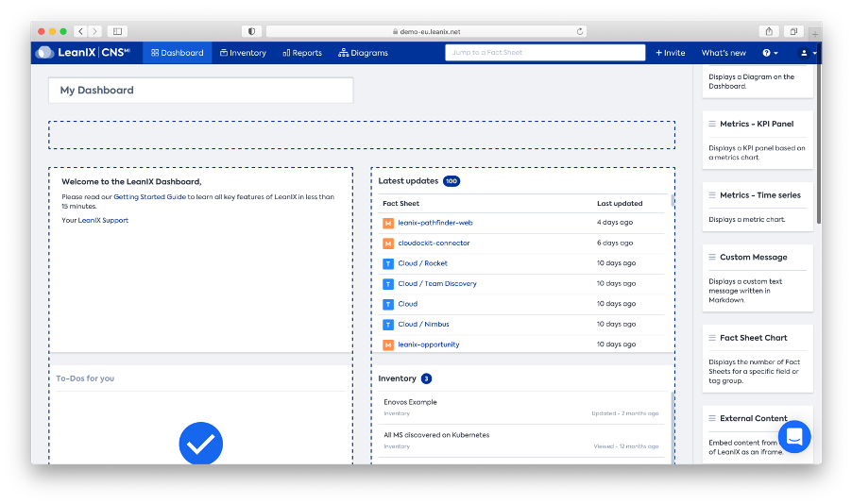The image size is (852, 504).
Task: Grab the Metrics - KPI Panel drag handle
Action: click(x=712, y=124)
